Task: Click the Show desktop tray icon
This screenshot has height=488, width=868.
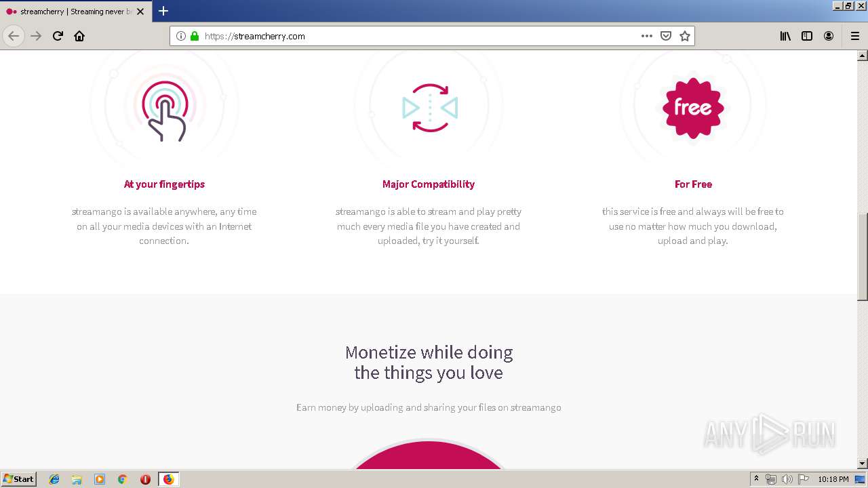Action: pos(861,479)
